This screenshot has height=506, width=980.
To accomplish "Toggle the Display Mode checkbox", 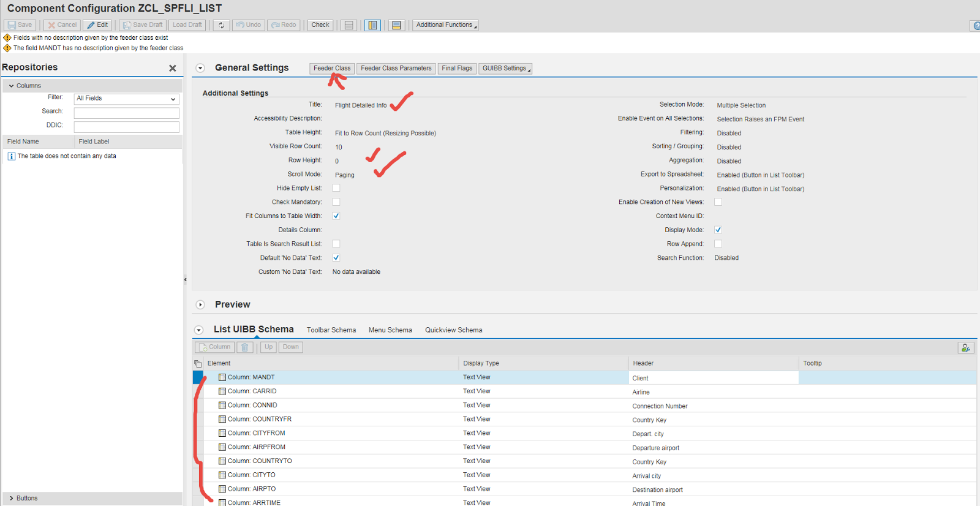I will 718,230.
